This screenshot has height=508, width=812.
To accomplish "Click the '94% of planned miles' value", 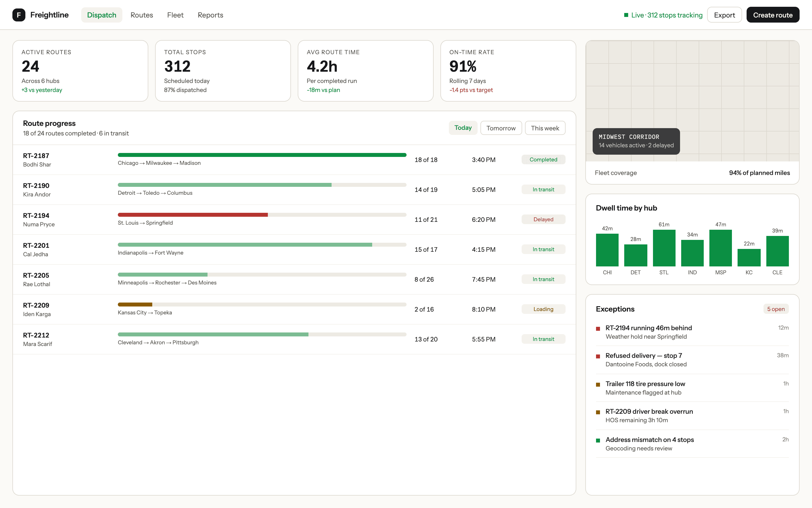I will pos(759,173).
